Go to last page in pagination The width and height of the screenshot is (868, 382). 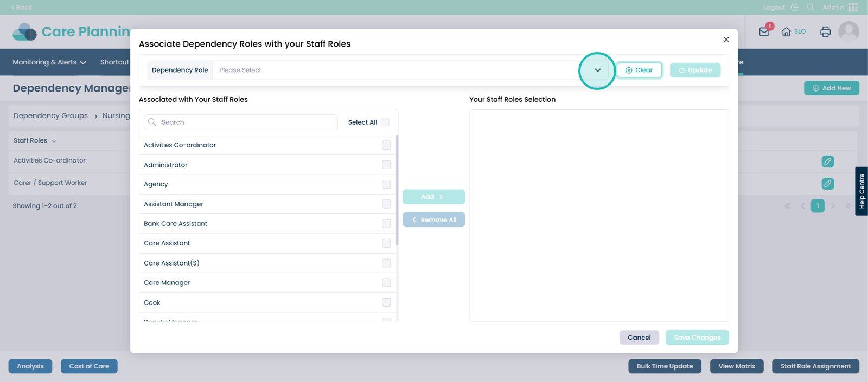click(x=848, y=206)
